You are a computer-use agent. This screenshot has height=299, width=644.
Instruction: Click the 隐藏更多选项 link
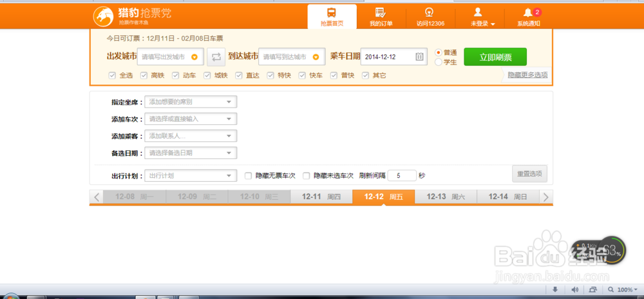pyautogui.click(x=527, y=75)
